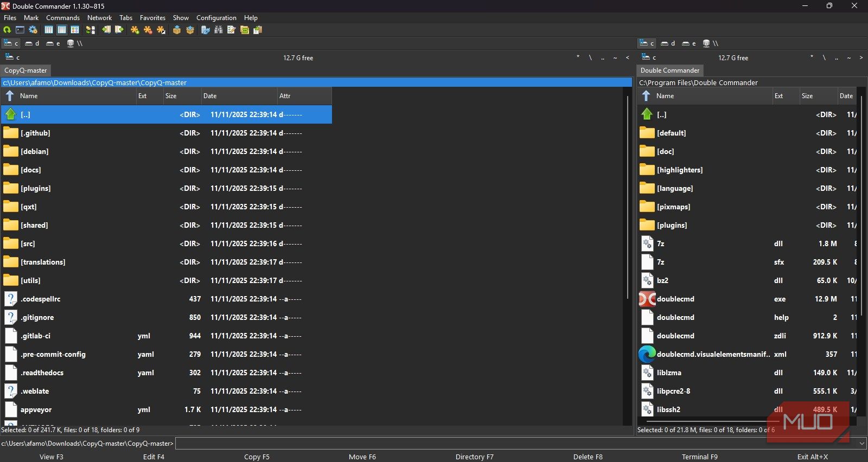Viewport: 868px width, 462px height.
Task: Click the Right equals Left panel icon
Action: pos(119,30)
